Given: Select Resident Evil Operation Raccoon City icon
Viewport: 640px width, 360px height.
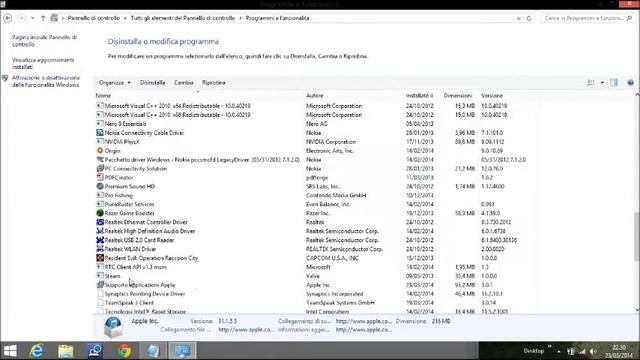Looking at the screenshot, I should point(100,258).
